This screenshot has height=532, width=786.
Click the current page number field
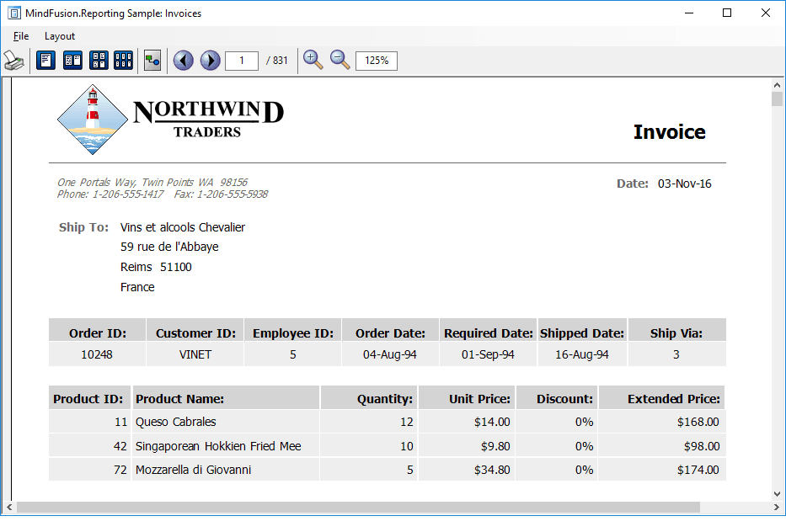tap(242, 61)
